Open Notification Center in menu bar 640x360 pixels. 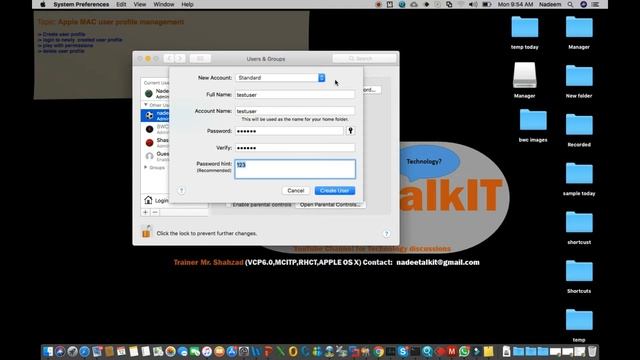click(596, 4)
